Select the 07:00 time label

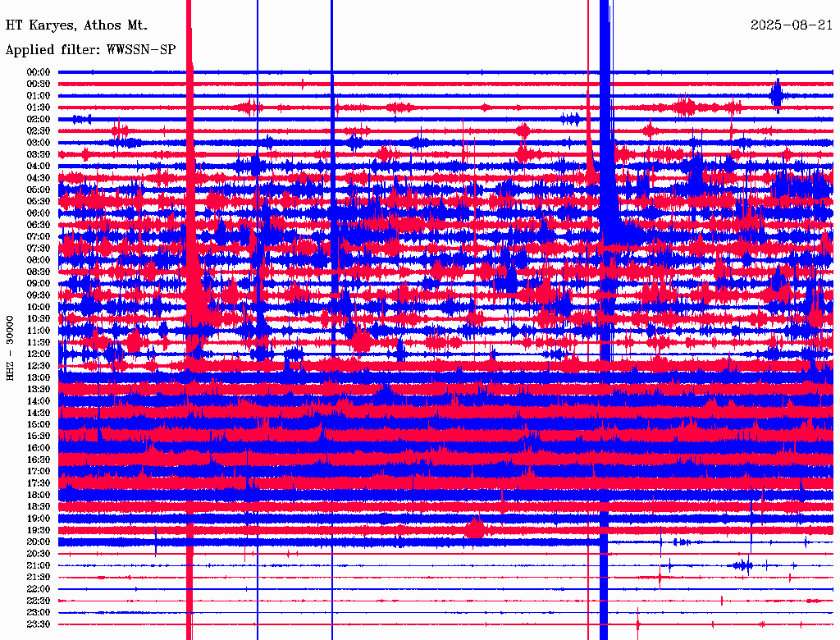39,237
